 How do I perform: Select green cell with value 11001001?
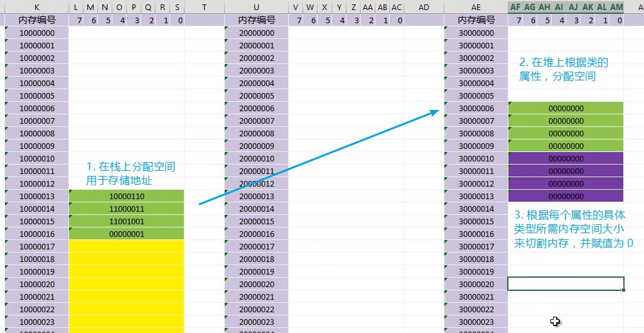pyautogui.click(x=127, y=221)
